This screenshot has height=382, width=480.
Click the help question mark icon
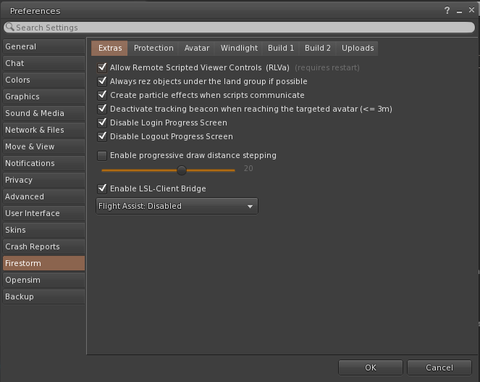(447, 11)
